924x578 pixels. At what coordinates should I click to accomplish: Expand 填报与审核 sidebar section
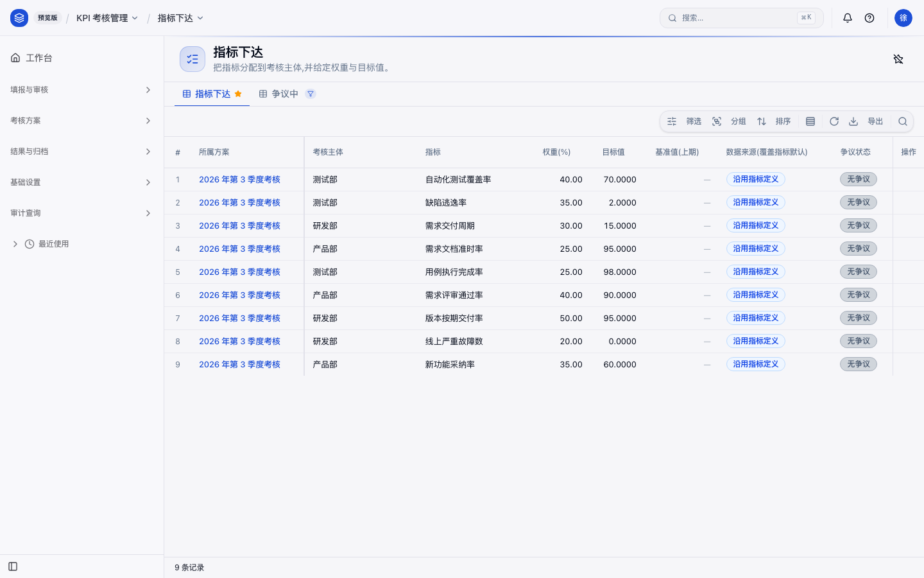click(81, 90)
